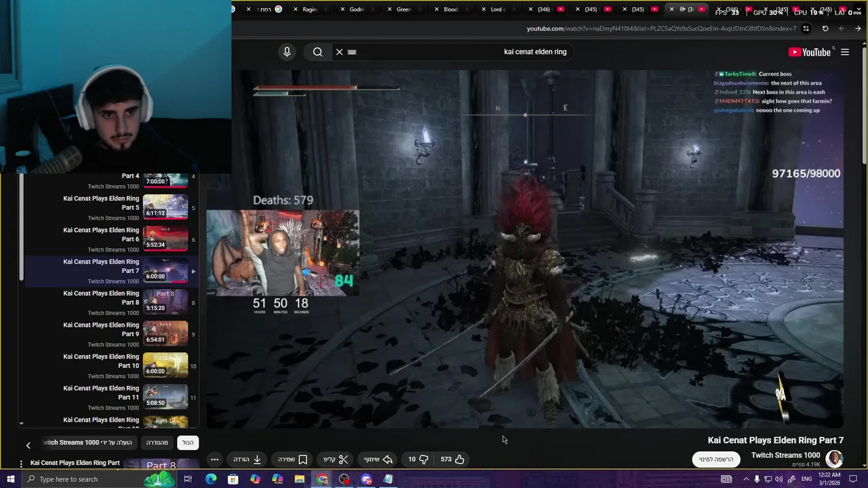The image size is (868, 488).
Task: Select the 'מהסדרה' filter chip
Action: (x=157, y=443)
